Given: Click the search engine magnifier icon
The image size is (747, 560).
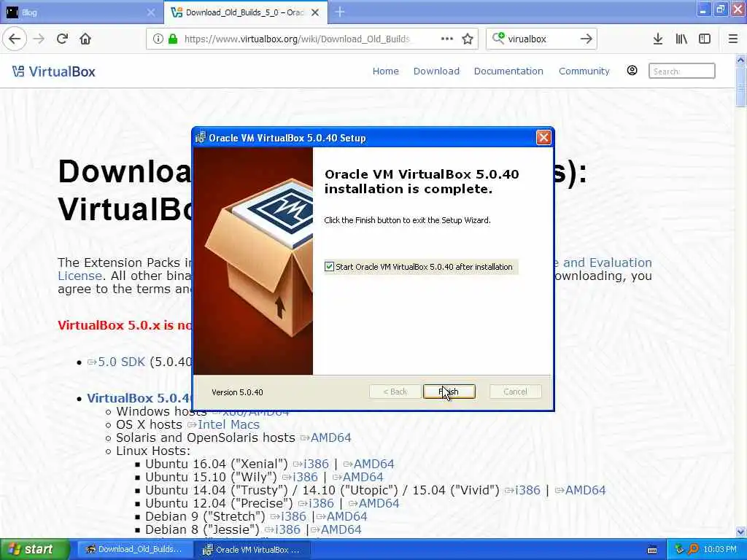Looking at the screenshot, I should 498,39.
